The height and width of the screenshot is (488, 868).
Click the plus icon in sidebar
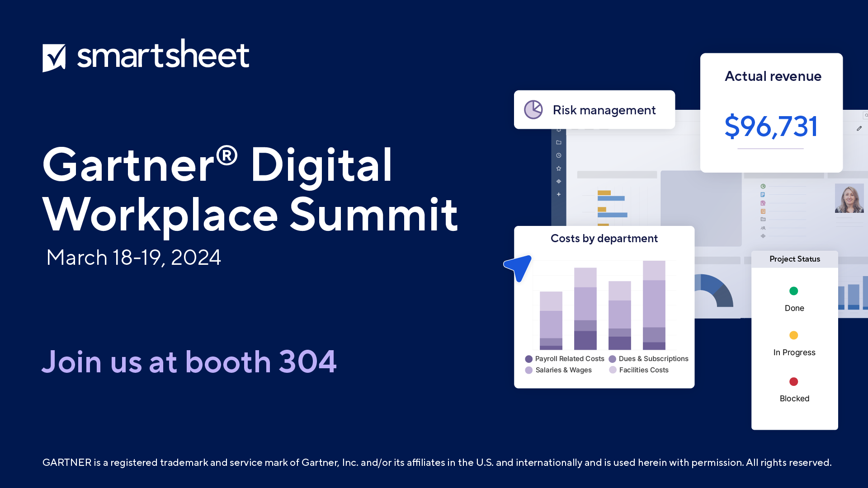point(559,194)
